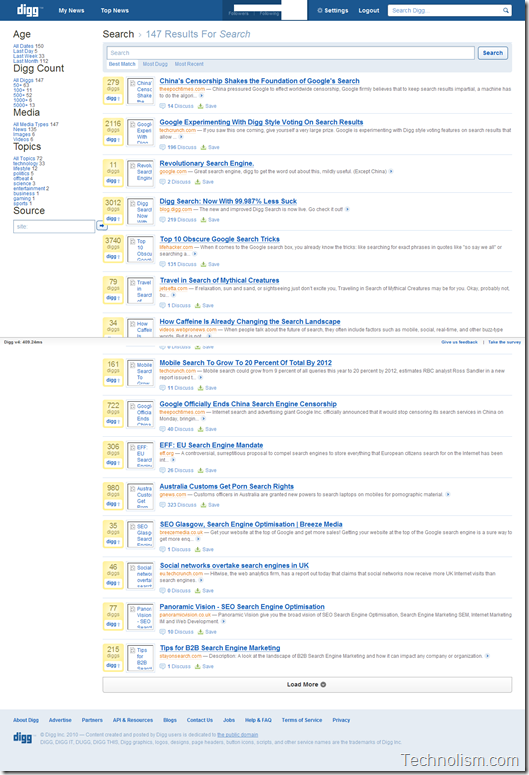Open Help & FAQ in the footer
Viewport: 529px width, 775px height.
point(258,720)
